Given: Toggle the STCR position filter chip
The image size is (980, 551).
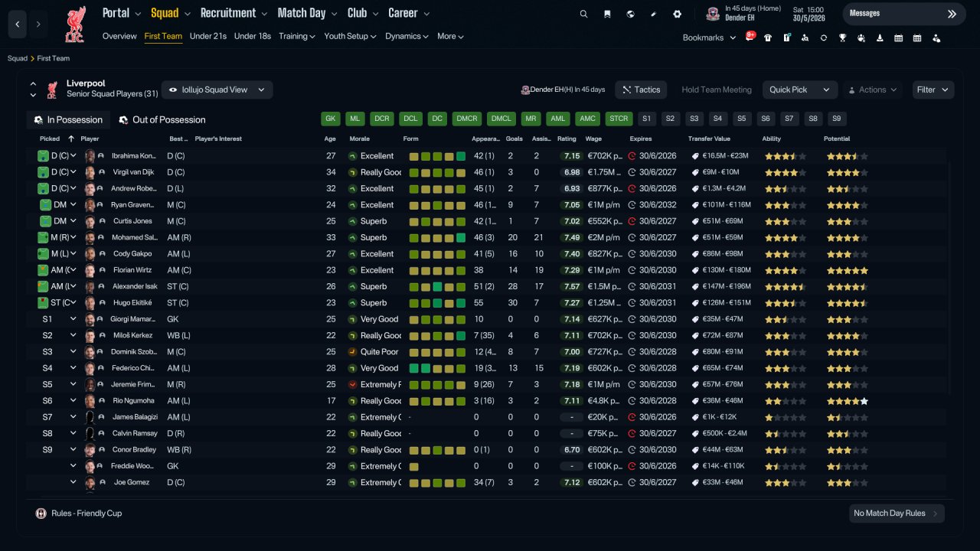Looking at the screenshot, I should (x=619, y=119).
